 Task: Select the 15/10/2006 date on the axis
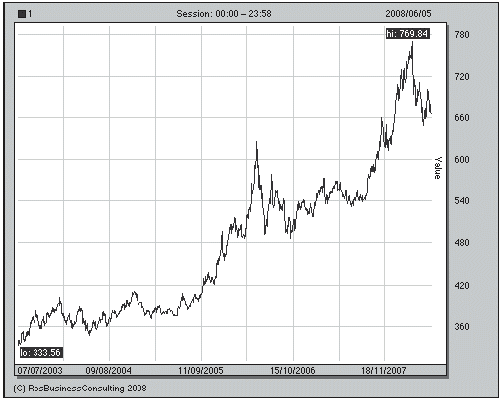293,371
